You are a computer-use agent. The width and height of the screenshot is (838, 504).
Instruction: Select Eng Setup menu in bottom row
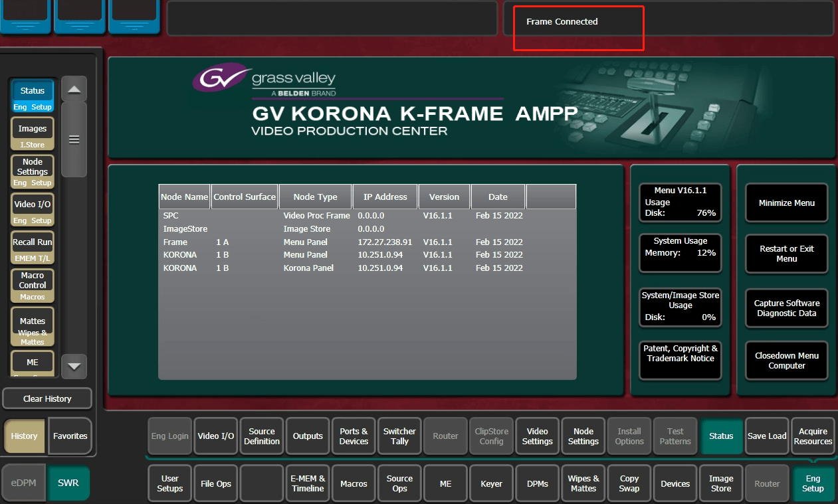point(813,483)
